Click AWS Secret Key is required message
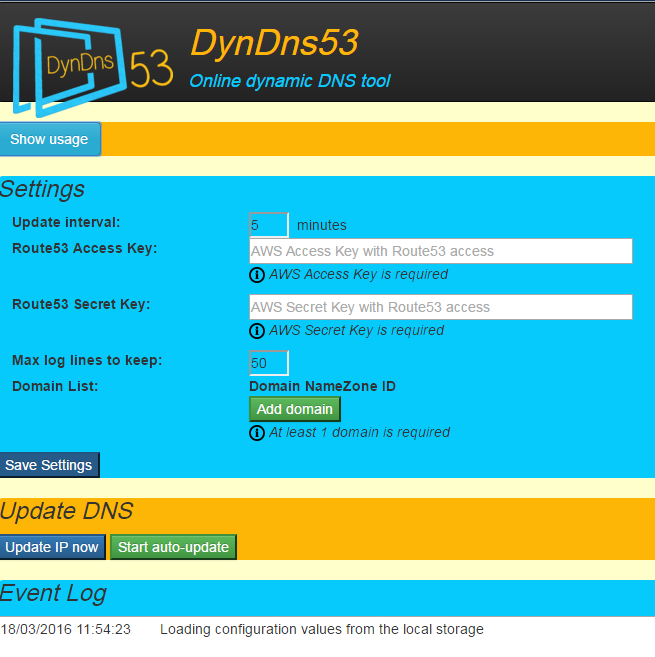 coord(356,331)
